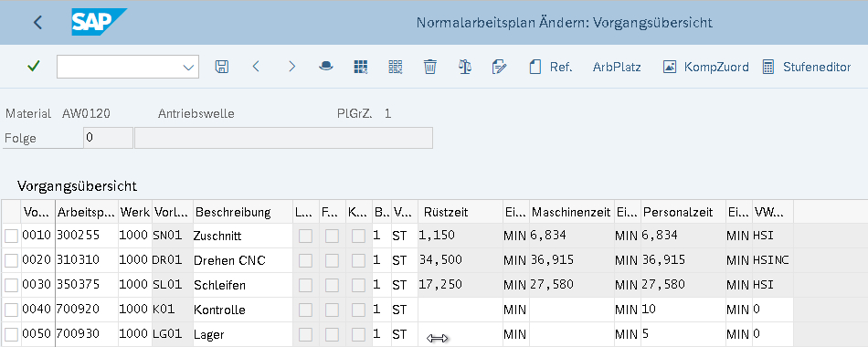The width and height of the screenshot is (868, 347).
Task: Click work center cell 700920
Action: click(87, 310)
